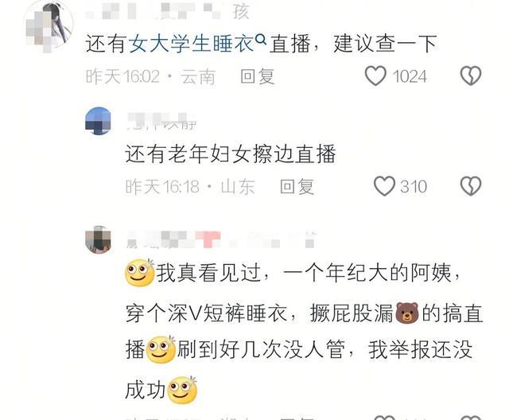Image resolution: width=509 pixels, height=420 pixels.
Task: Reply to the comment posted 昨天16:02
Action: pos(258,77)
